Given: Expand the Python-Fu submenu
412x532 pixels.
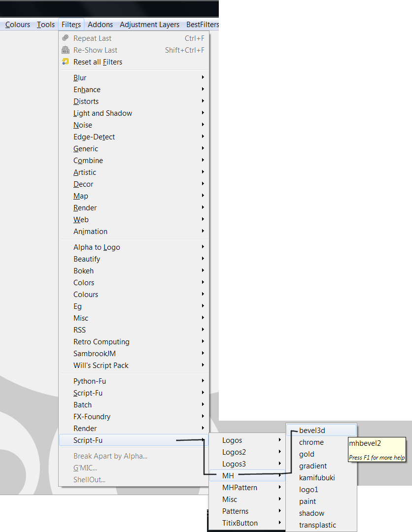Looking at the screenshot, I should 134,381.
